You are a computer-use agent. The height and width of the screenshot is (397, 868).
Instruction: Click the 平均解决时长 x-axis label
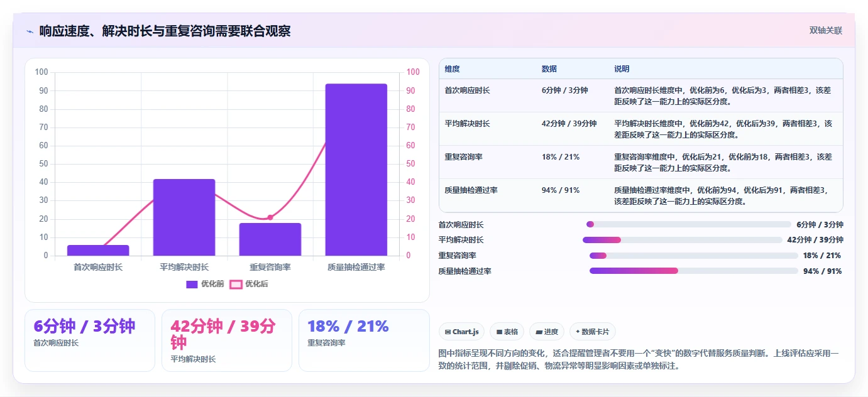[x=184, y=267]
